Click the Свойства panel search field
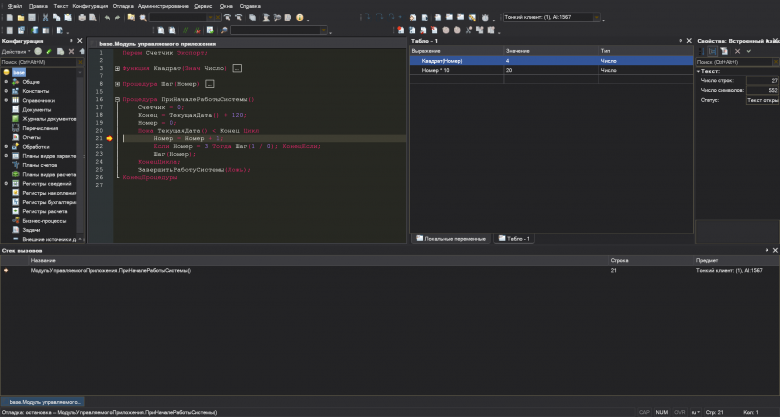Screen dimensions: 780x417 point(734,62)
